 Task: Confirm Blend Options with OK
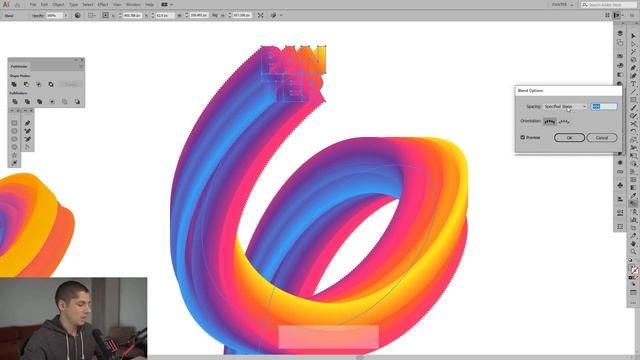[569, 138]
